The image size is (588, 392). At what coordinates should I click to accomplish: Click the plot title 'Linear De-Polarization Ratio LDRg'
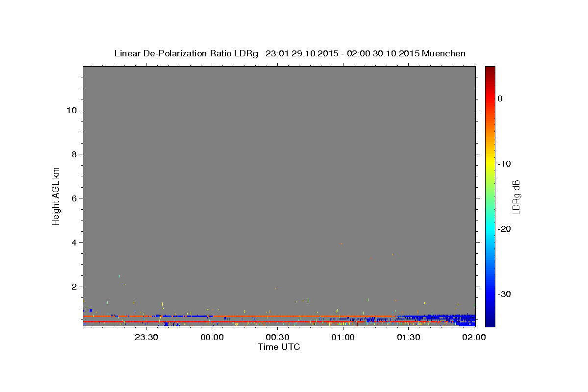tap(186, 53)
